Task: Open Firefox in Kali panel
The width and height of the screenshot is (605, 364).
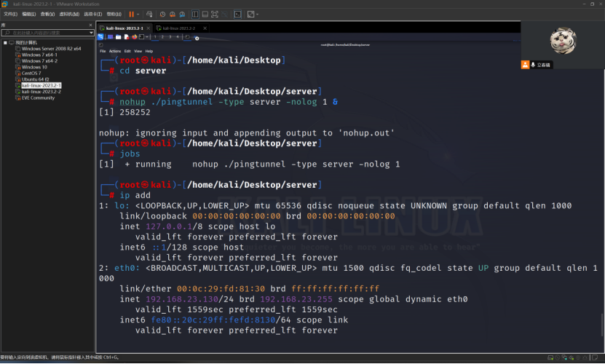Action: (x=134, y=37)
